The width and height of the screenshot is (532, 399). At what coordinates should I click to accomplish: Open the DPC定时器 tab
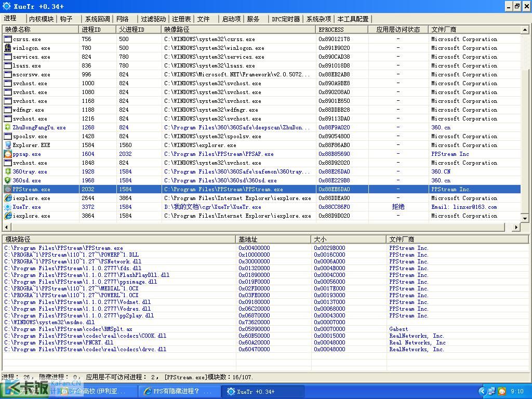[x=286, y=19]
